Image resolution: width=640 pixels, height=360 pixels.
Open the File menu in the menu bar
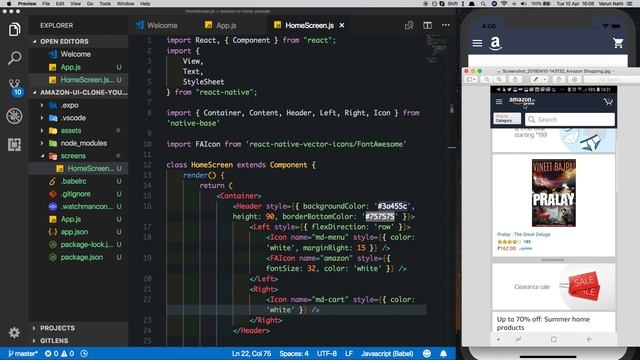46,4
